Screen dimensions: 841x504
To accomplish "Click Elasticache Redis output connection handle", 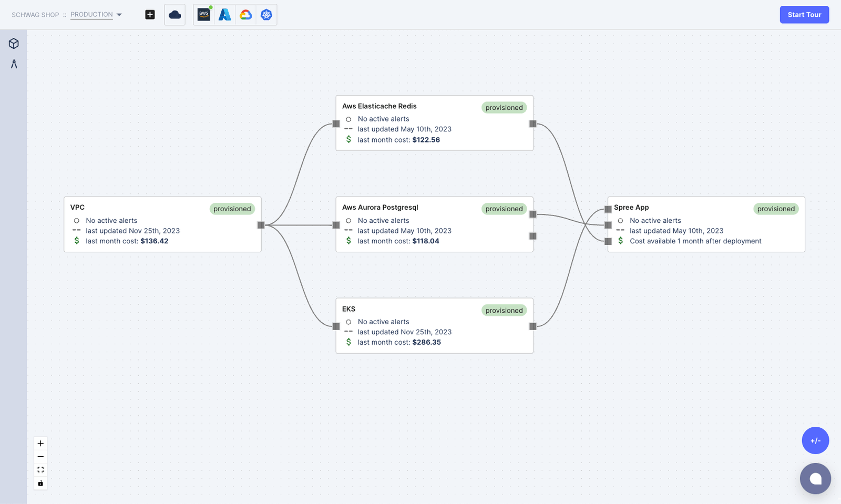I will [532, 124].
